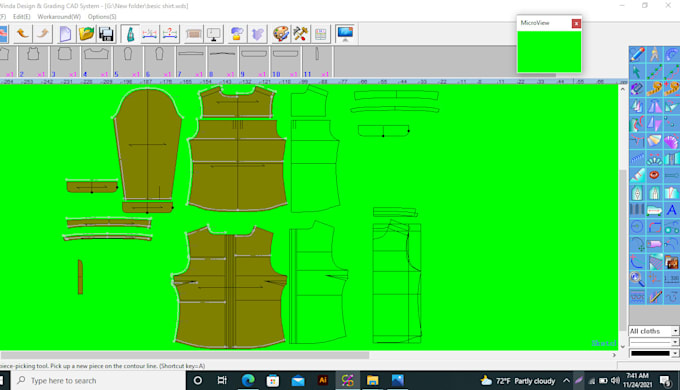Image resolution: width=680 pixels, height=390 pixels.
Task: Click the weather widget 72°F Partly cloudy
Action: 518,380
